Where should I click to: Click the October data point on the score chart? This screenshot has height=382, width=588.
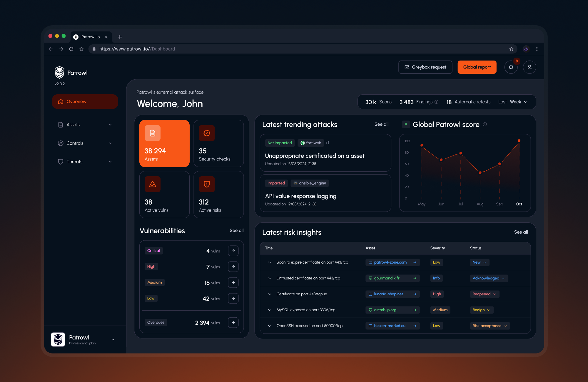pos(519,140)
